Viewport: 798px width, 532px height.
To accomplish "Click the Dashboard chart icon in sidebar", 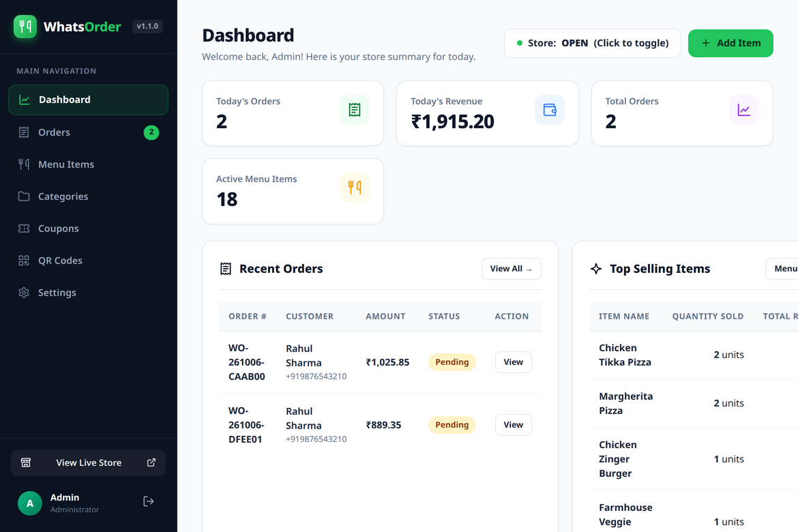I will pos(25,100).
